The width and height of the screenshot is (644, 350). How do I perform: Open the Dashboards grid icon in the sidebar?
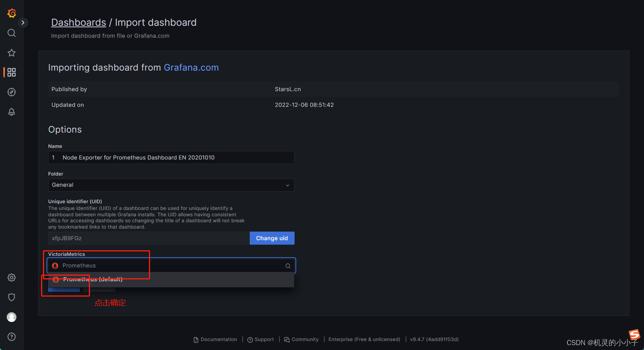[12, 72]
